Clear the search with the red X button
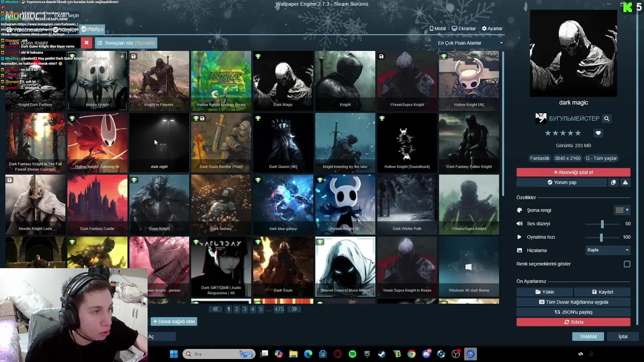Screen dimensions: 644x362 tap(87, 43)
